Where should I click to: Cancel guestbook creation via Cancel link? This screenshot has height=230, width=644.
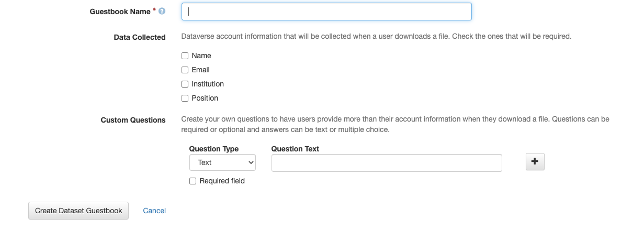tap(154, 211)
